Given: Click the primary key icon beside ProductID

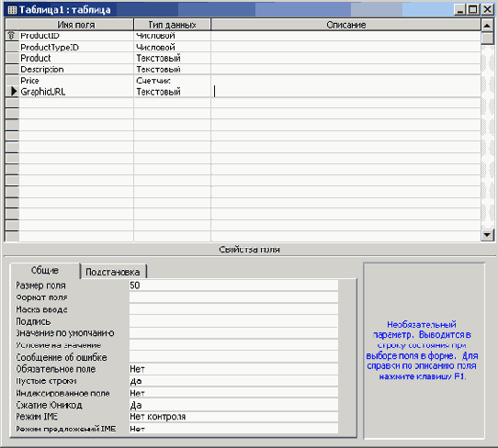Looking at the screenshot, I should click(12, 36).
